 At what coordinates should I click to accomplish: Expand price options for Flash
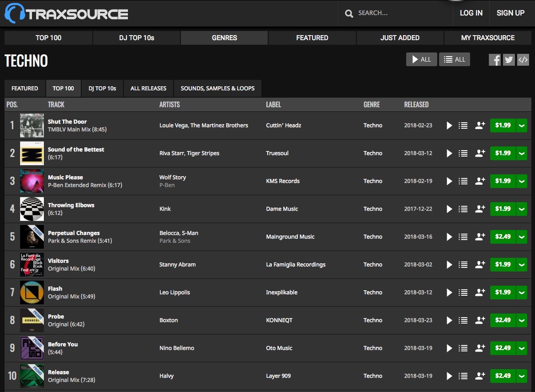(522, 293)
